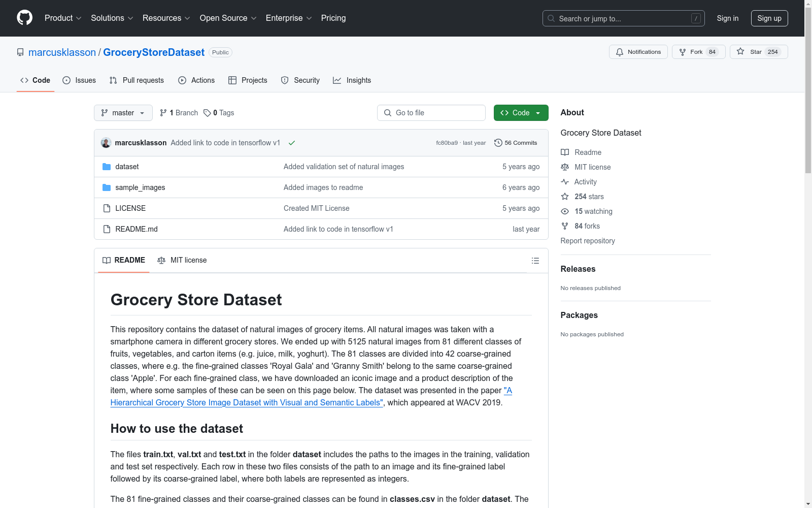Click the tag icon next to 0 Tags
This screenshot has height=508, width=812.
pyautogui.click(x=207, y=113)
